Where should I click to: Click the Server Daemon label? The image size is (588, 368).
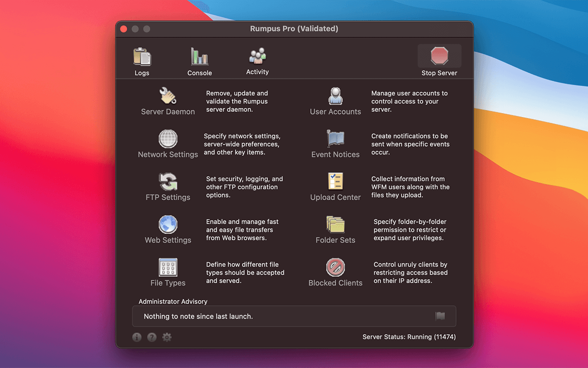point(168,112)
